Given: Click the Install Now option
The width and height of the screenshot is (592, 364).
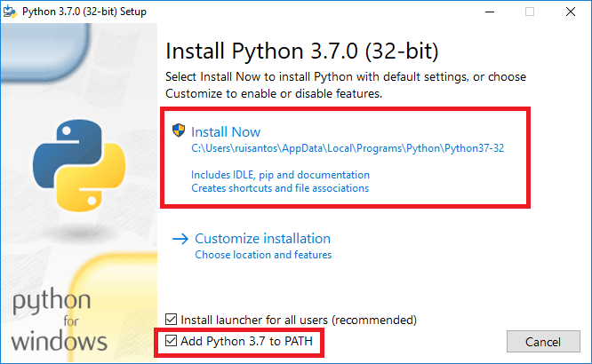Looking at the screenshot, I should pyautogui.click(x=226, y=131).
